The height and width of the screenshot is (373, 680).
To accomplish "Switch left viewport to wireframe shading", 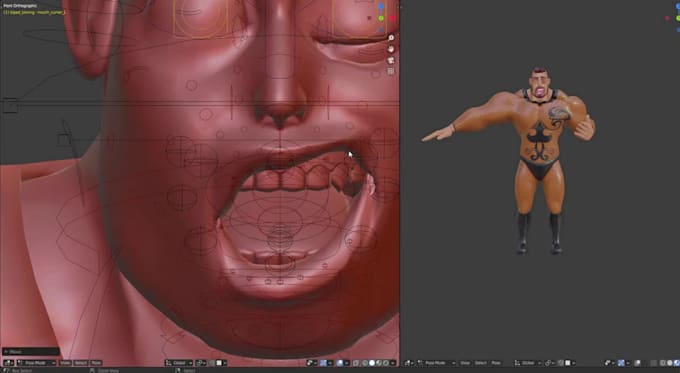I will point(365,363).
